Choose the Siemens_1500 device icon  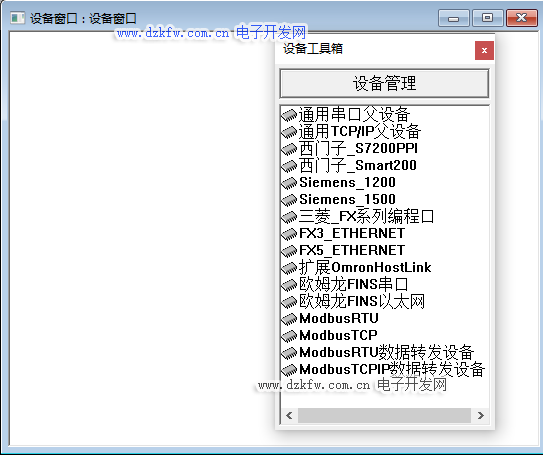[x=289, y=200]
